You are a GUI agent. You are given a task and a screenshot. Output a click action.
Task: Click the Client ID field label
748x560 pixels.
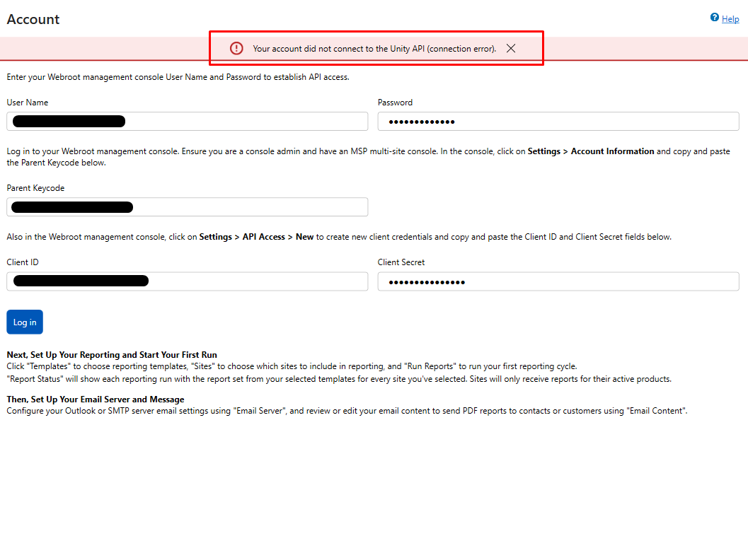coord(23,262)
